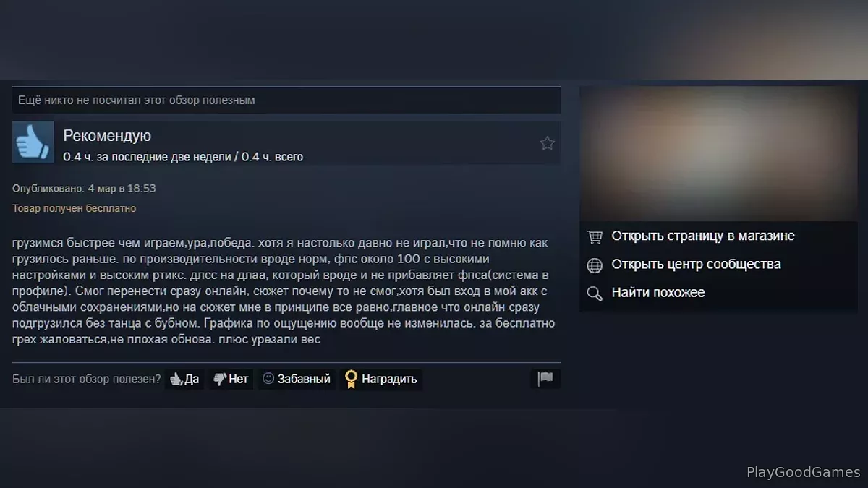
Task: Click the Ещё никто не посчитал полезным bar
Action: point(286,100)
